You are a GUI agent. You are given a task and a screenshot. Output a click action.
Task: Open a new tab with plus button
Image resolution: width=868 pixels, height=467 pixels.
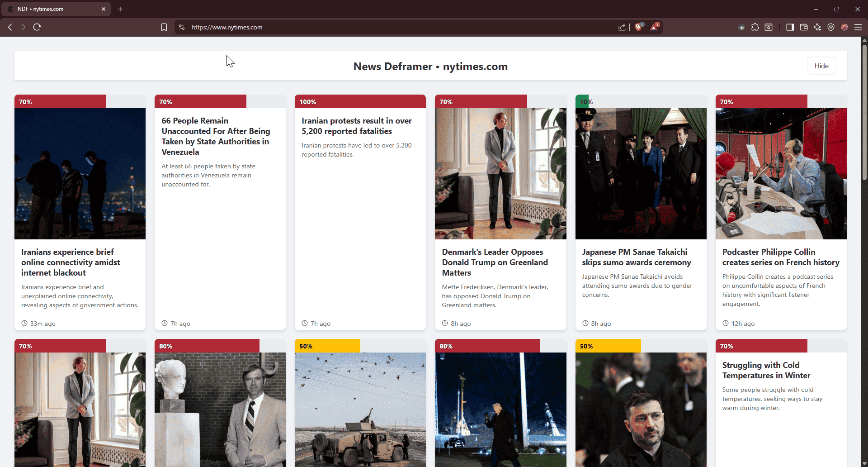(120, 9)
